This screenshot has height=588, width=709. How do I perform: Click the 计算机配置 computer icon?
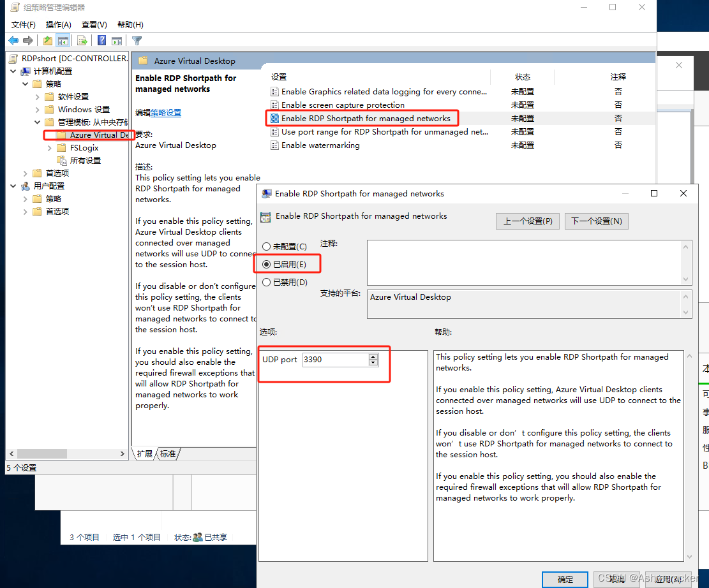click(26, 71)
